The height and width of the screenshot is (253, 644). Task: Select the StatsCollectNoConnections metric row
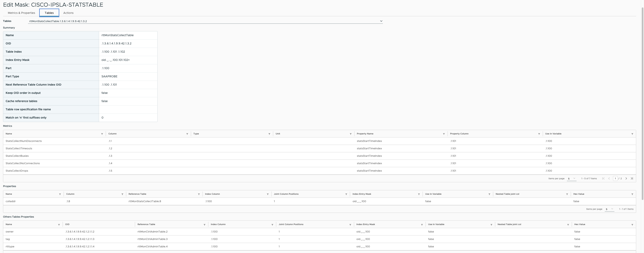(x=319, y=163)
